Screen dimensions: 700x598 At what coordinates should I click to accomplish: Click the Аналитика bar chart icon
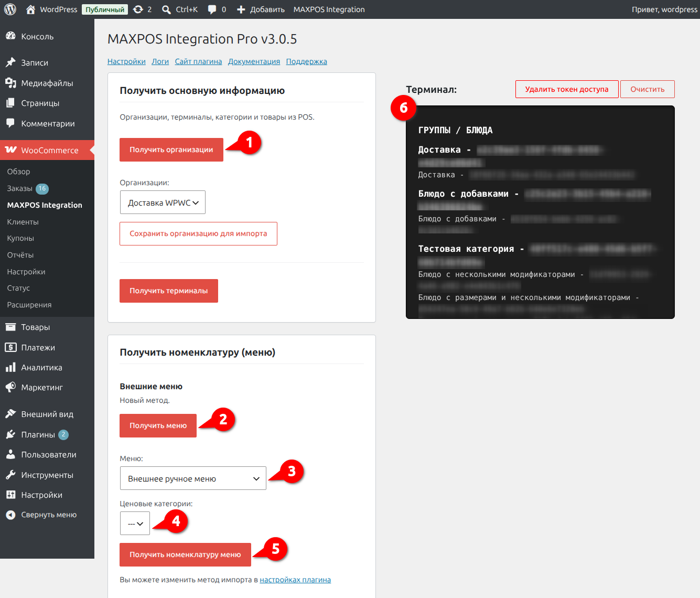pyautogui.click(x=10, y=367)
